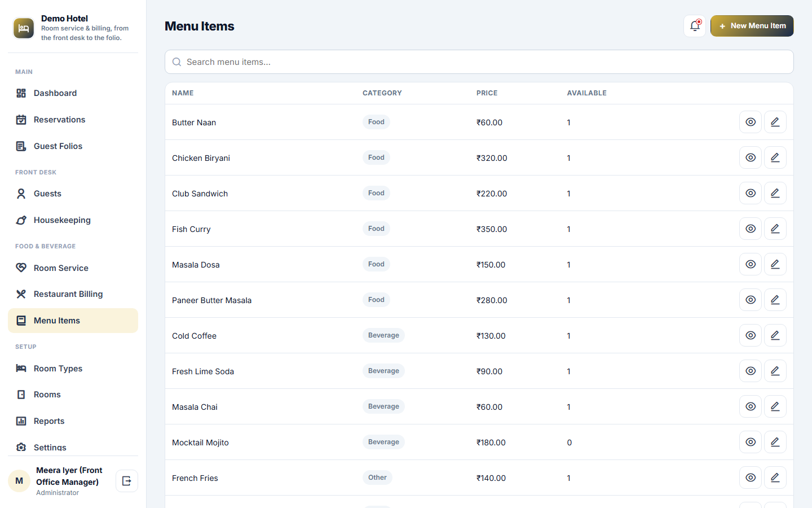The width and height of the screenshot is (812, 508).
Task: Click the Meera Iyer user avatar
Action: [19, 481]
